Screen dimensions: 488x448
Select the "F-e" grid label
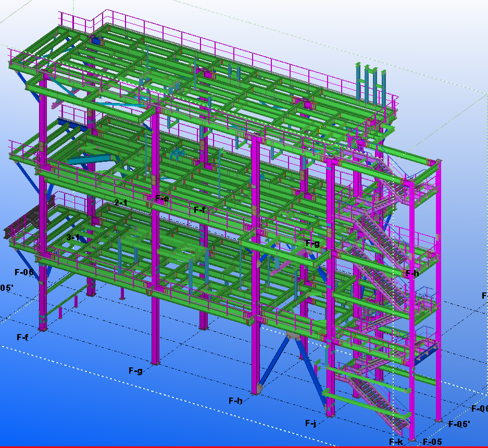162,198
